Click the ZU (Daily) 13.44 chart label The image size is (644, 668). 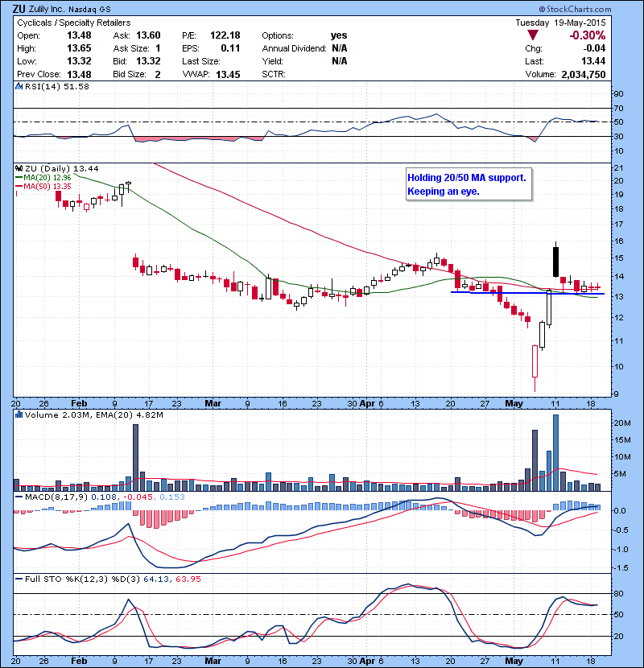click(62, 169)
